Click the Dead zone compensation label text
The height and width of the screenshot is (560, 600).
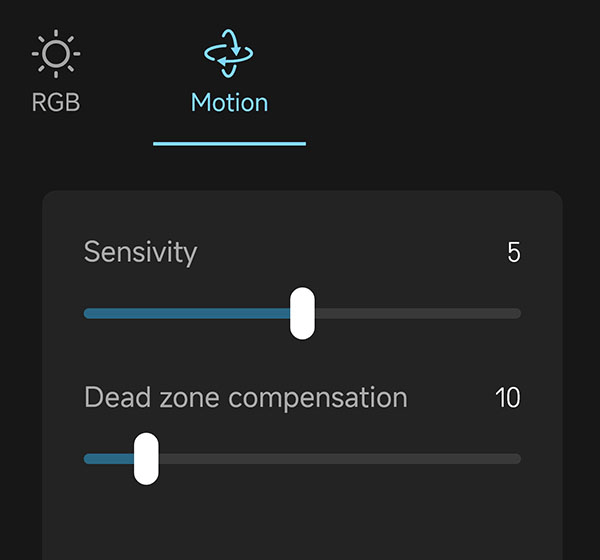click(x=245, y=398)
